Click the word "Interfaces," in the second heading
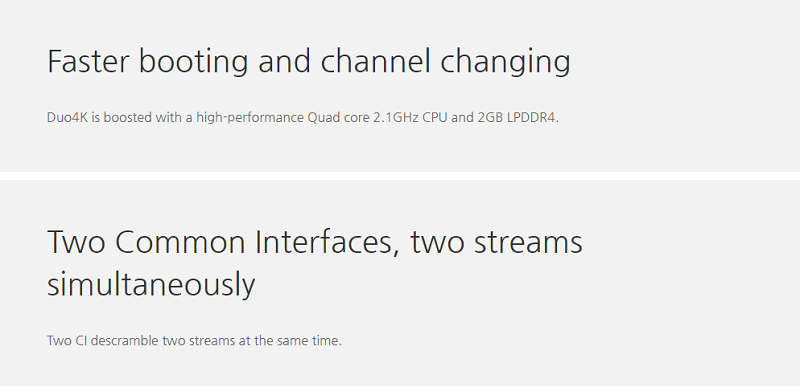The image size is (800, 387). point(327,243)
